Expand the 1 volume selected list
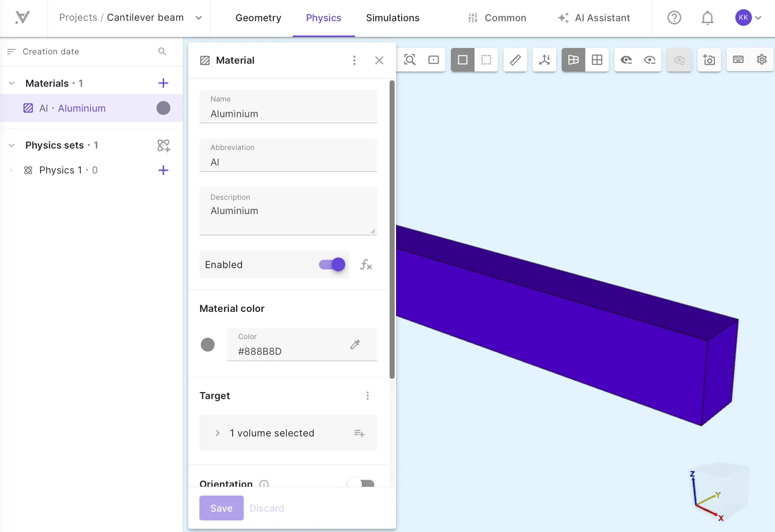The image size is (775, 532). click(218, 433)
